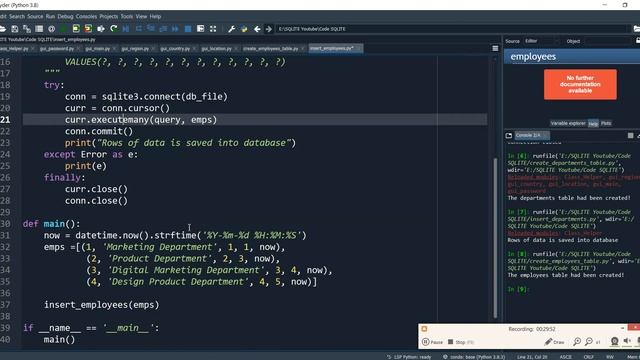This screenshot has width=640, height=360.
Task: Run cell and advance icon
Action: (x=88, y=29)
